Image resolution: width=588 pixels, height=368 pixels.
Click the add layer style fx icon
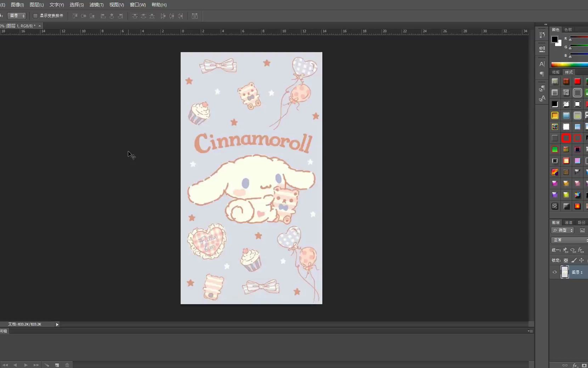tap(575, 365)
